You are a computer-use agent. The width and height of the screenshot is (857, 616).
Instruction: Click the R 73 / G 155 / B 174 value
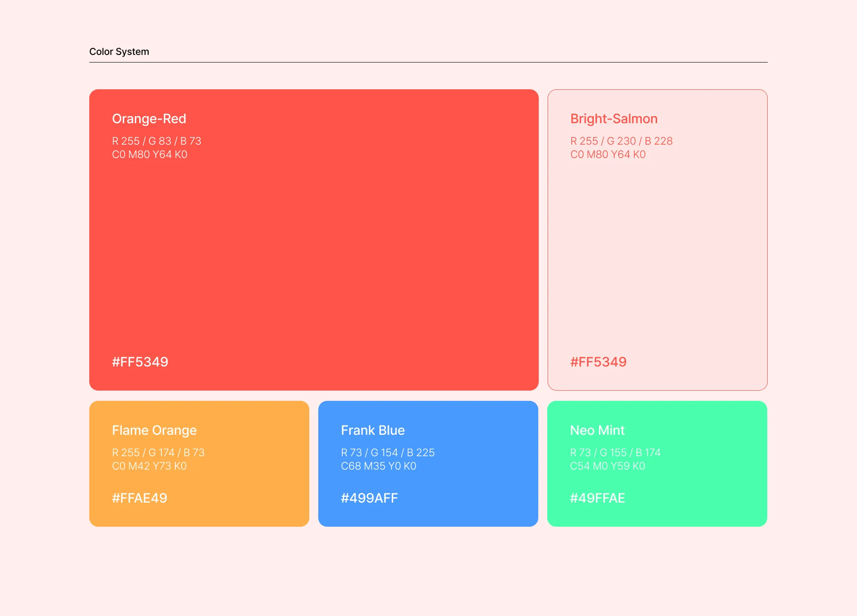pos(615,453)
